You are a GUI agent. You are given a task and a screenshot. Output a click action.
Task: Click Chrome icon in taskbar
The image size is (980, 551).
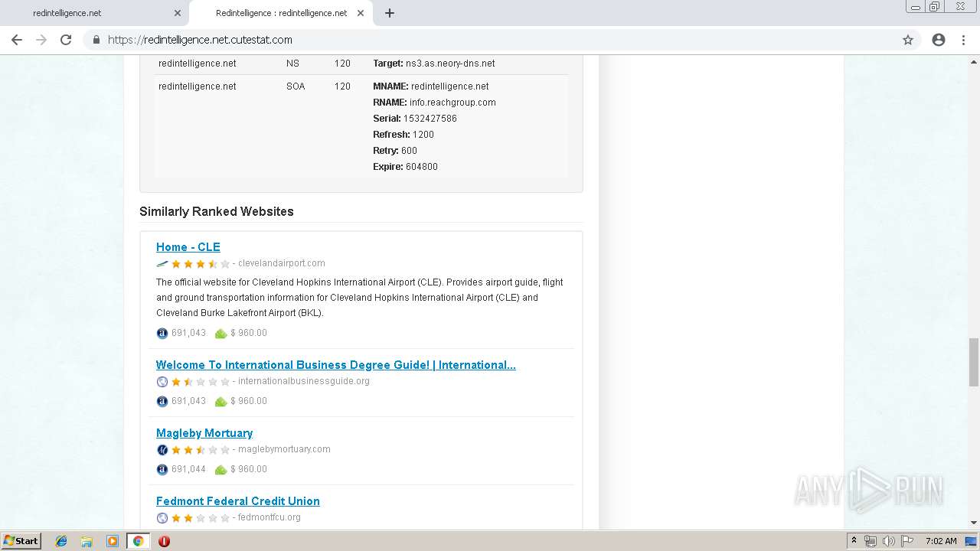(138, 541)
